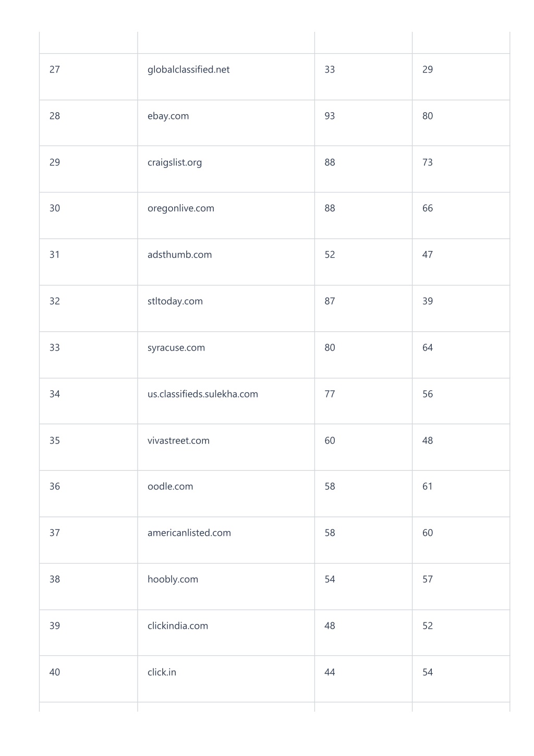The image size is (534, 756).
Task: Select the hoobly.com table entry
Action: 173,579
